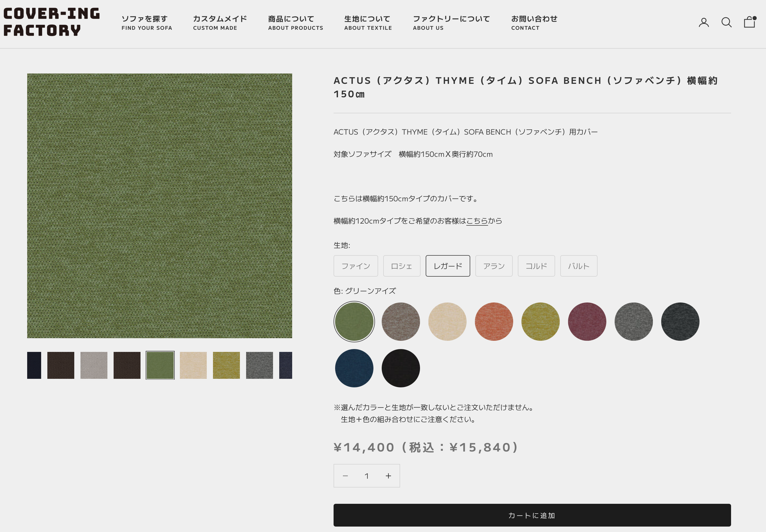Select the ロシェ fabric option
Viewport: 766px width, 532px height.
pyautogui.click(x=401, y=266)
